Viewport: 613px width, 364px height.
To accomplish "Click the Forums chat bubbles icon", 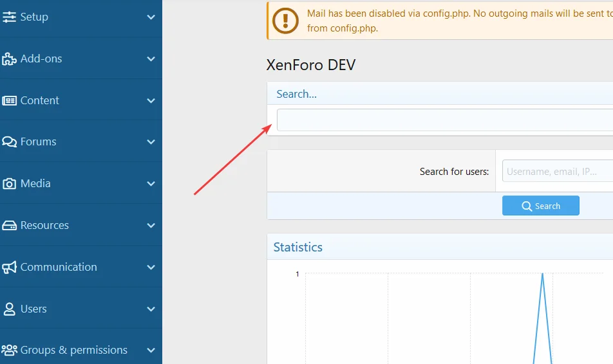I will coord(9,142).
